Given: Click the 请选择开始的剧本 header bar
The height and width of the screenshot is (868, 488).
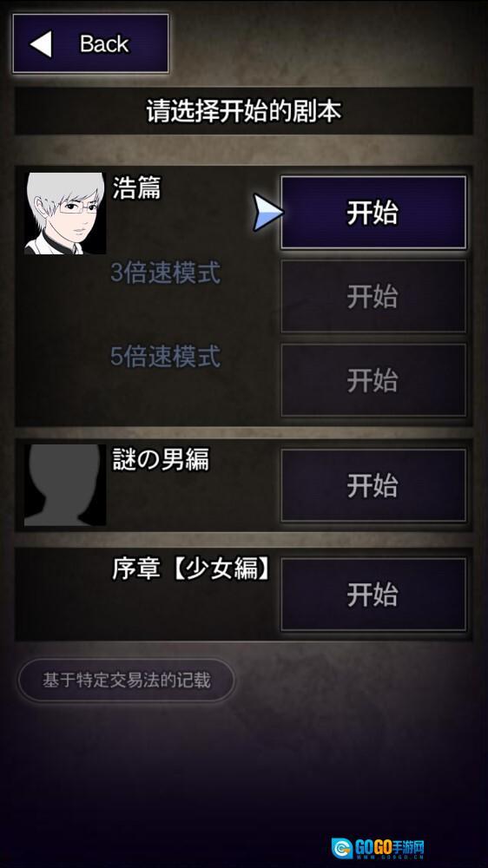Looking at the screenshot, I should point(244,111).
